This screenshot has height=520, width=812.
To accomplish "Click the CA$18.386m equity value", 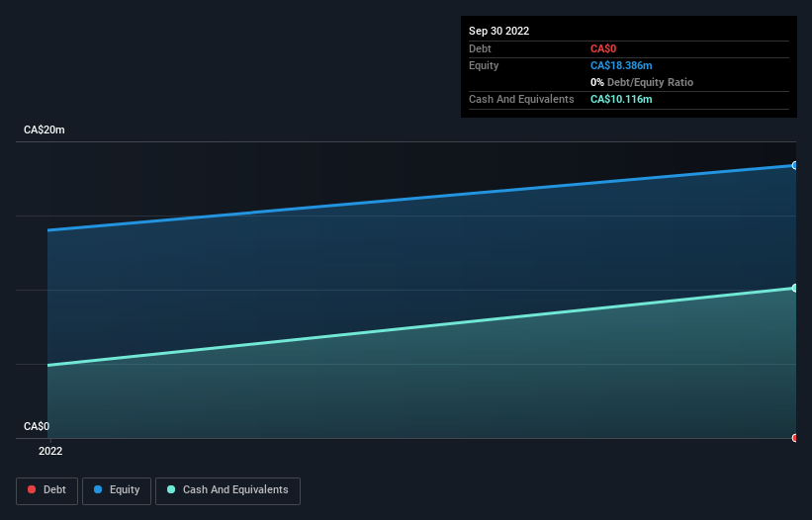I will pyautogui.click(x=621, y=65).
